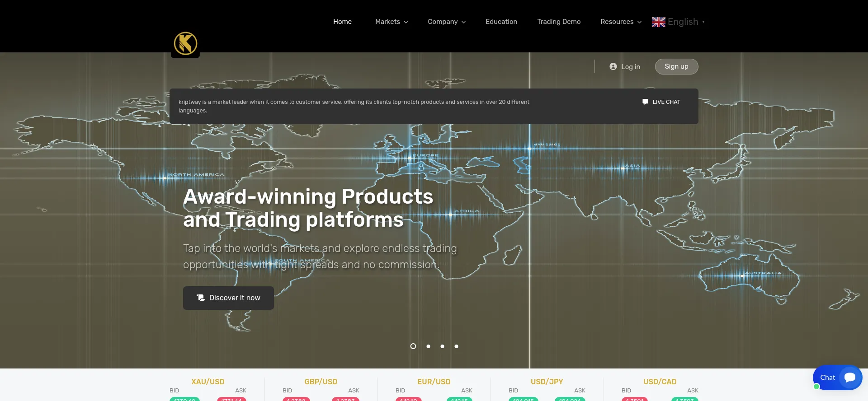
Task: Switch to the third carousel slide dot
Action: (x=442, y=346)
